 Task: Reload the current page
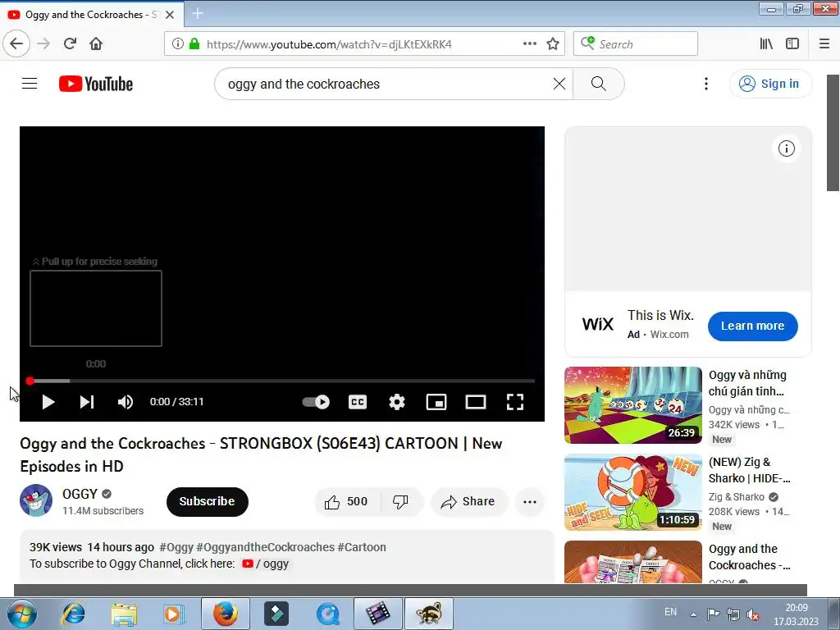coord(71,43)
